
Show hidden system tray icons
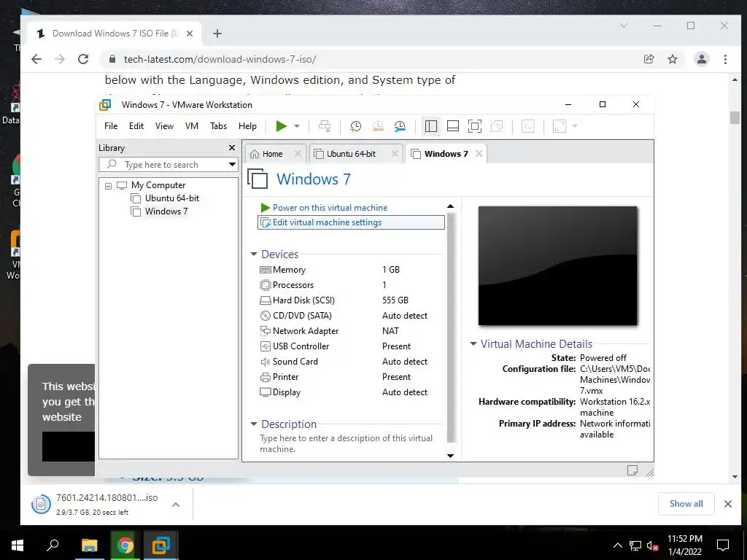[x=617, y=545]
